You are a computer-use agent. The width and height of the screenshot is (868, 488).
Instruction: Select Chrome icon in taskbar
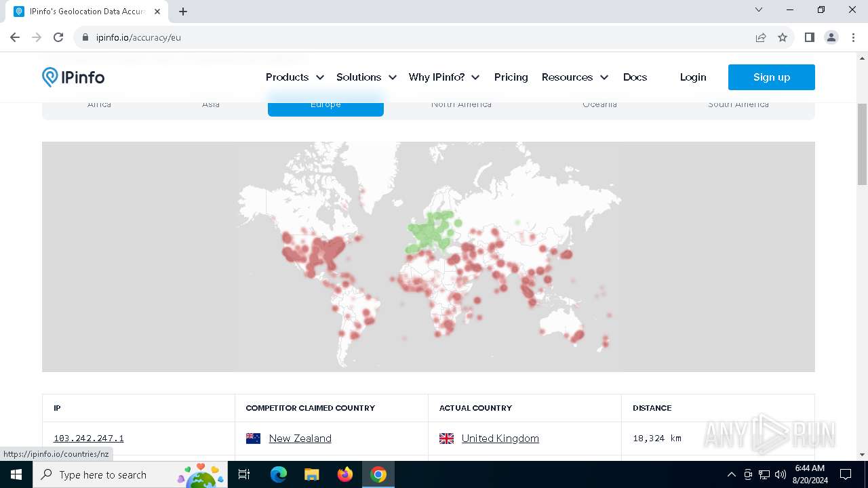[378, 474]
